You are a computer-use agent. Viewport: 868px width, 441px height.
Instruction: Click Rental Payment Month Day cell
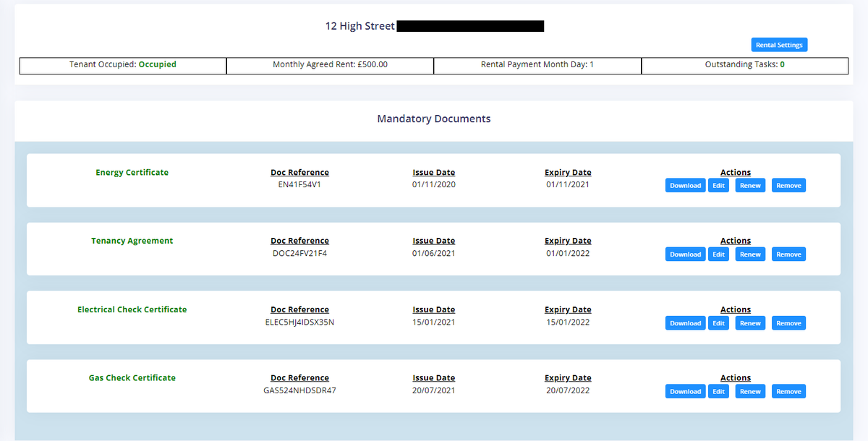[537, 65]
